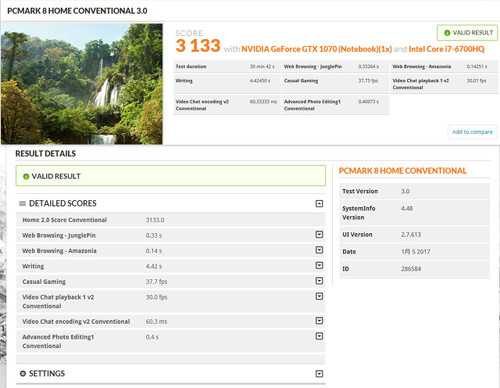
Task: Click the RESULT DETAILS heading
Action: point(46,154)
